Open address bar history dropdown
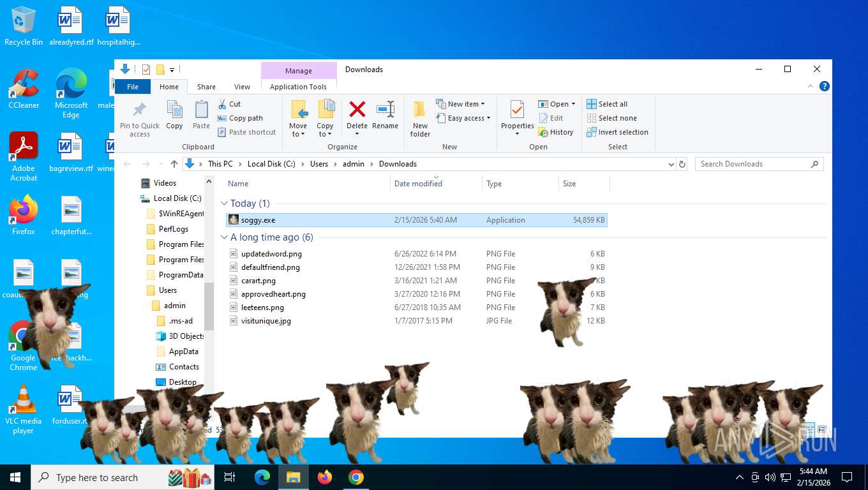Image resolution: width=868 pixels, height=490 pixels. 671,164
